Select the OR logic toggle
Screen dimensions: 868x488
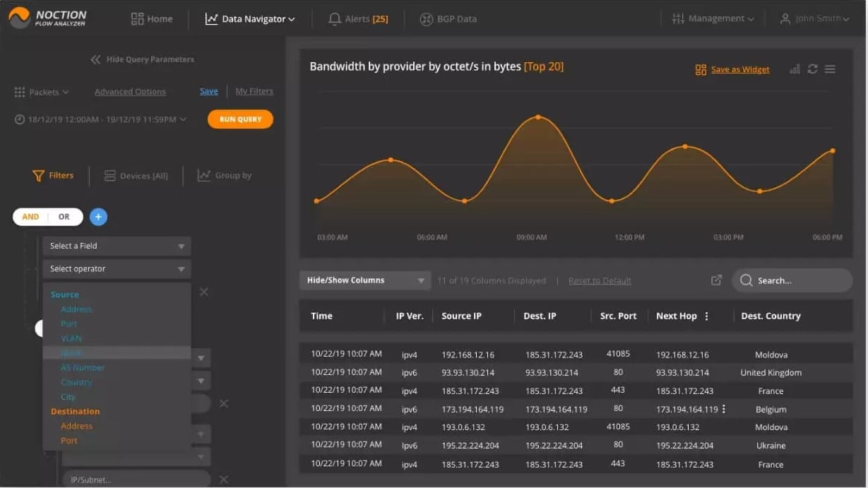point(64,217)
